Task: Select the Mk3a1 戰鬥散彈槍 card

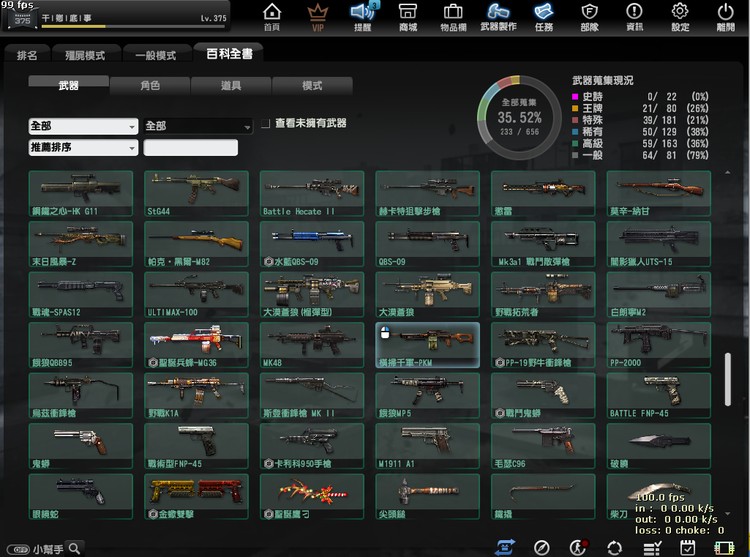Action: pos(543,244)
